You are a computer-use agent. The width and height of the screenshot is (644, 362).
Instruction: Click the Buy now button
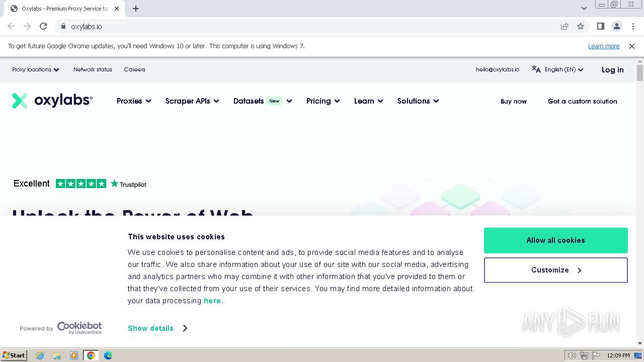[x=514, y=101]
